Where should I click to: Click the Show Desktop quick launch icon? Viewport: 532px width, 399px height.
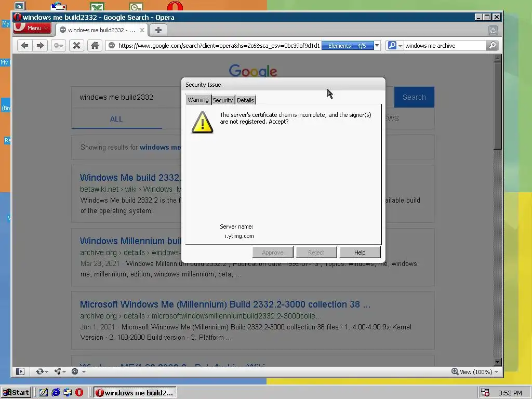click(44, 393)
